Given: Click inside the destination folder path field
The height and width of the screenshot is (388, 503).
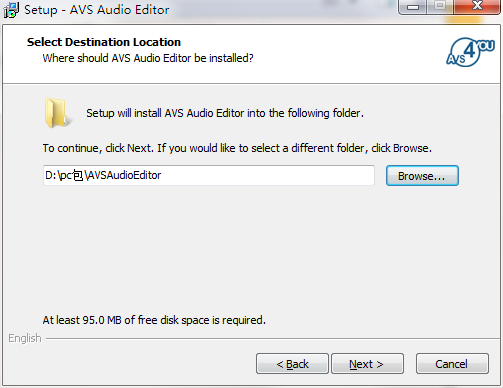Looking at the screenshot, I should click(x=209, y=175).
